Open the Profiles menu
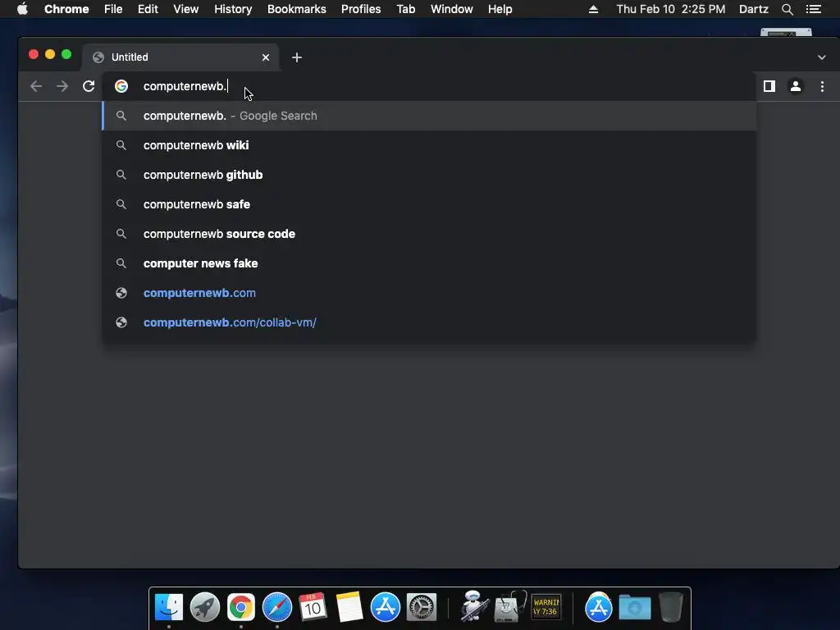Image resolution: width=840 pixels, height=630 pixels. 361,9
